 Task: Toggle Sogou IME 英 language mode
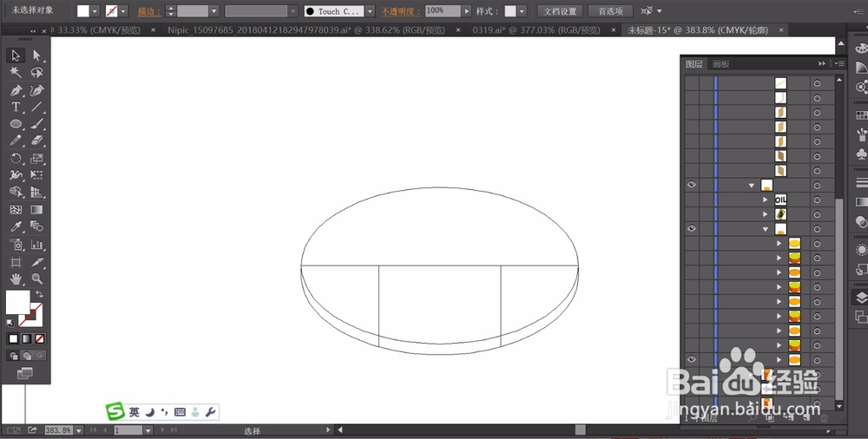[x=134, y=412]
